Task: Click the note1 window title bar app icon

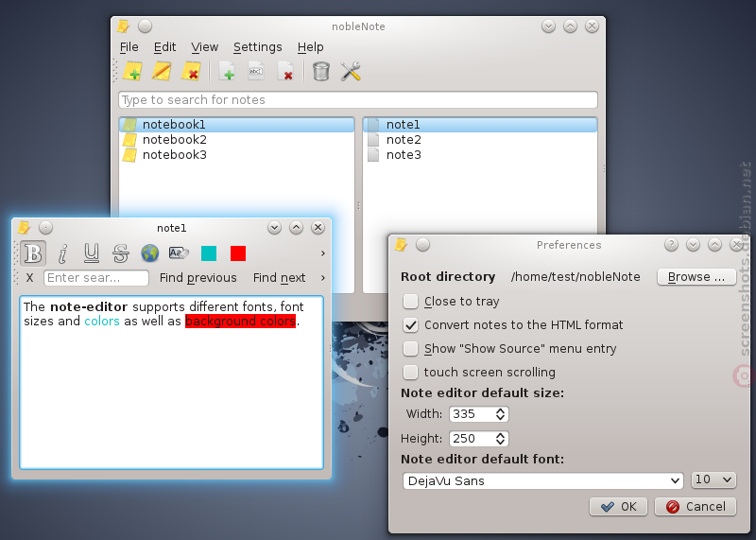Action: pos(24,227)
